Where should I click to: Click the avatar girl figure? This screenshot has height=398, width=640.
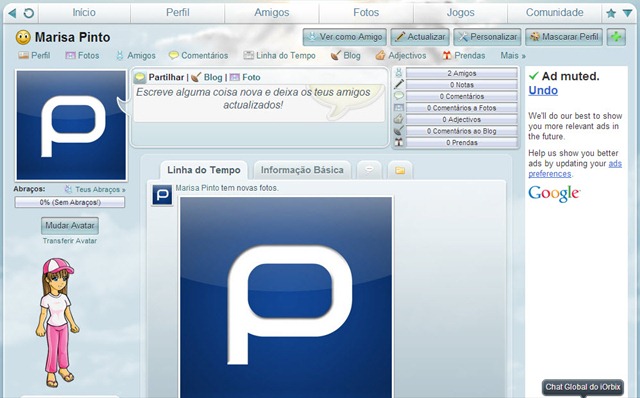click(x=57, y=322)
